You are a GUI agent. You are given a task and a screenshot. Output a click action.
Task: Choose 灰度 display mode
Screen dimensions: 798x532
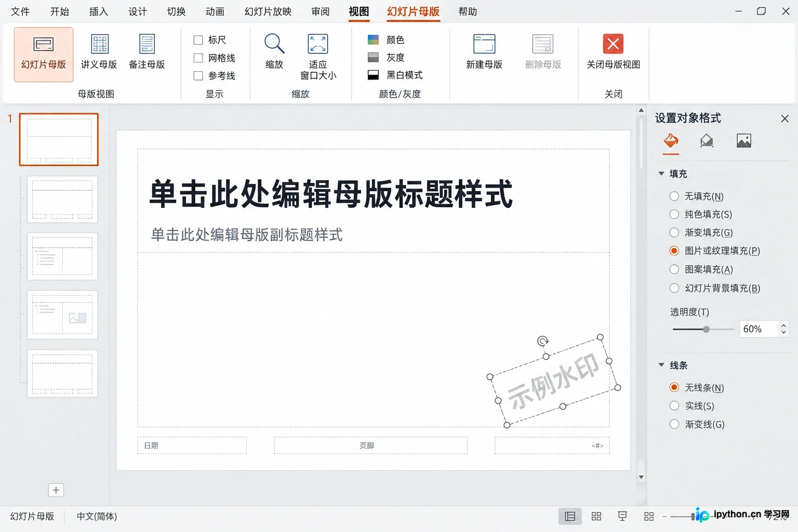pyautogui.click(x=386, y=57)
